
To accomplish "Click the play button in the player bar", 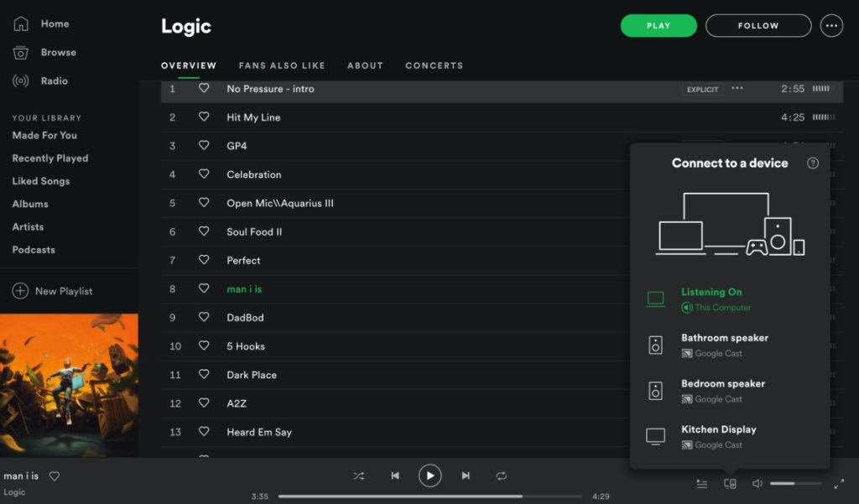I will point(430,475).
